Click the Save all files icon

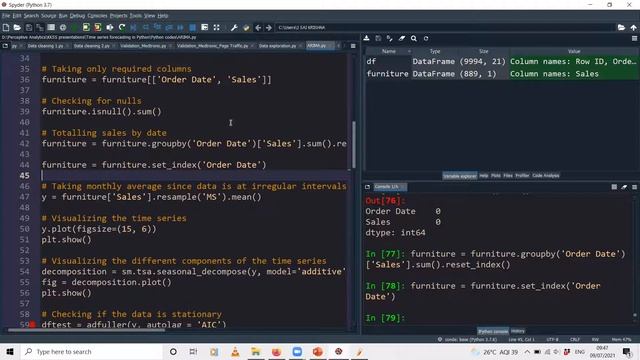[x=40, y=27]
